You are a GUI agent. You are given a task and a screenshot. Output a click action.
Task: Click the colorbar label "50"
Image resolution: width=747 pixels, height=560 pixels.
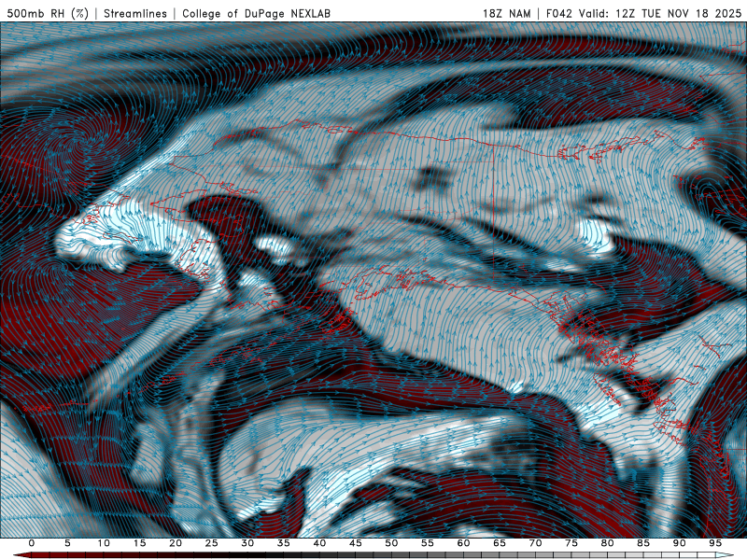coord(391,543)
